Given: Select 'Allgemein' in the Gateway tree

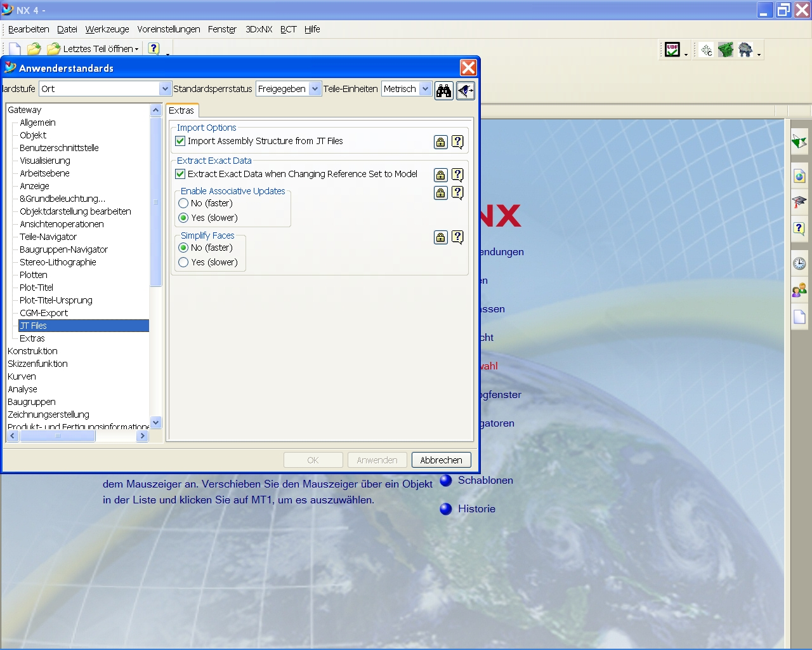Looking at the screenshot, I should tap(37, 123).
